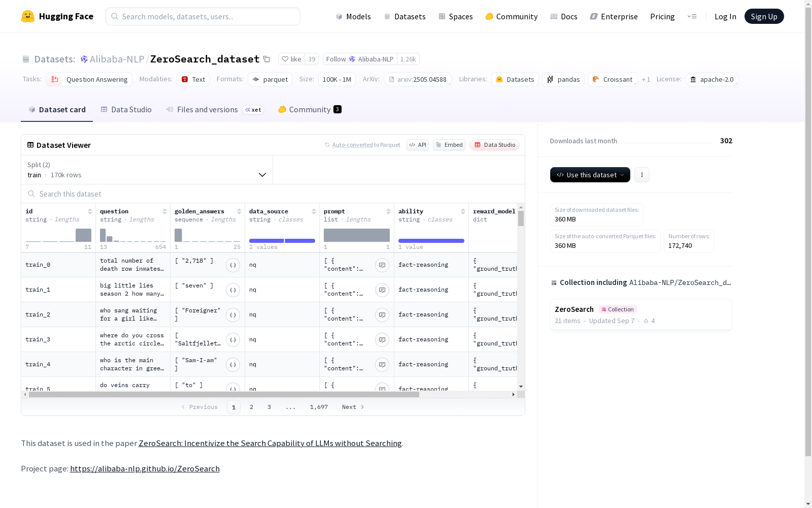Click the apache-2.0 license tag
Image resolution: width=812 pixels, height=508 pixels.
click(712, 79)
